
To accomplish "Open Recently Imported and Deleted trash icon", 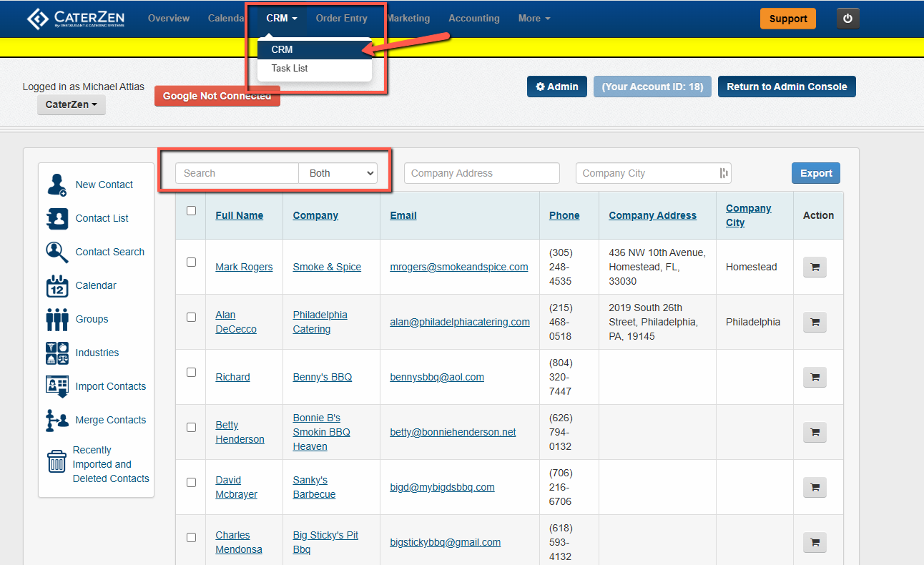I will point(56,461).
